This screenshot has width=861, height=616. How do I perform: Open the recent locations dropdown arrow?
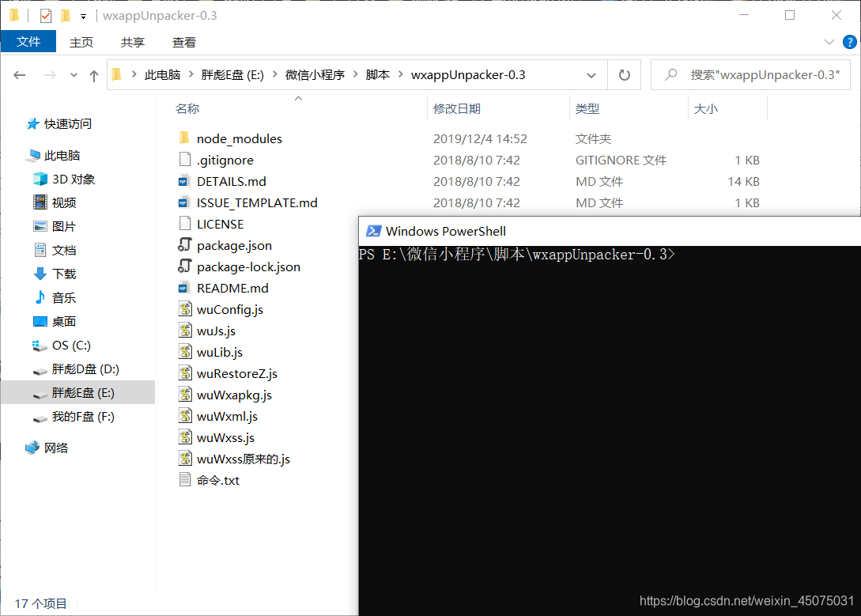pyautogui.click(x=74, y=75)
